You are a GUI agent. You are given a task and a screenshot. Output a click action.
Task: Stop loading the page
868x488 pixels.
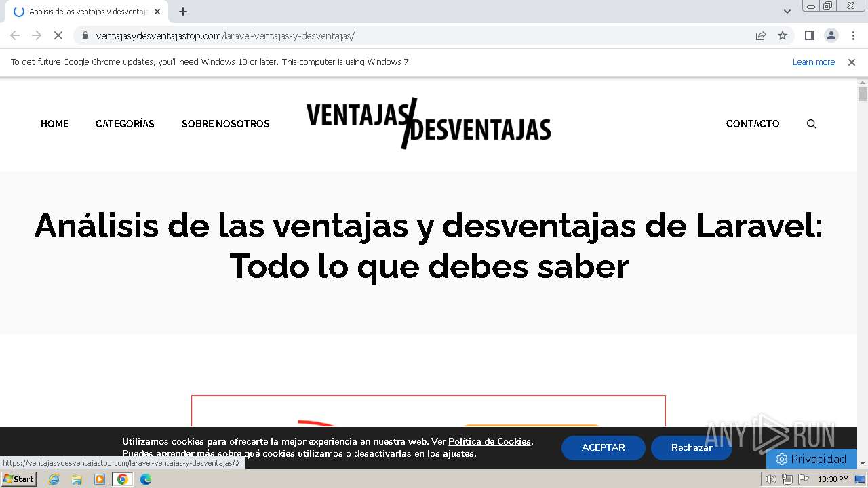[x=58, y=35]
